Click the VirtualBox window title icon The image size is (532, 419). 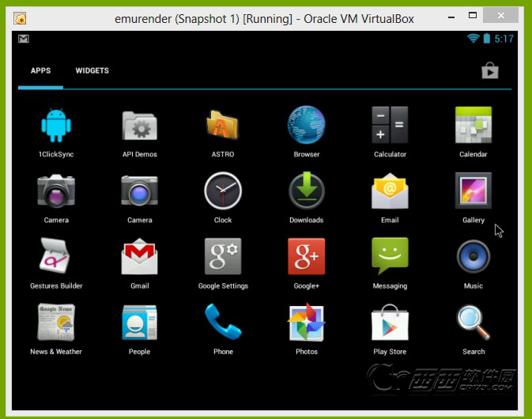coord(20,19)
